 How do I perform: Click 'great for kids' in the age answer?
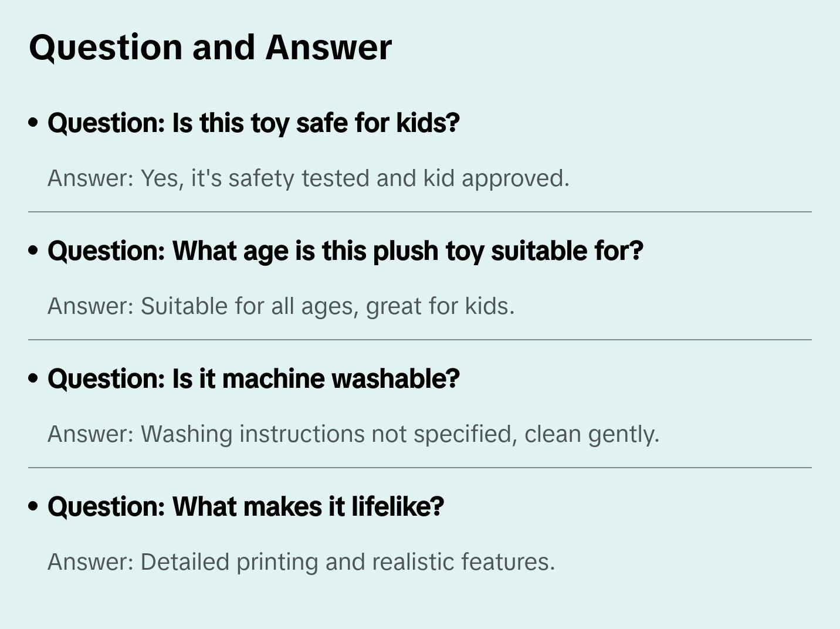click(440, 307)
